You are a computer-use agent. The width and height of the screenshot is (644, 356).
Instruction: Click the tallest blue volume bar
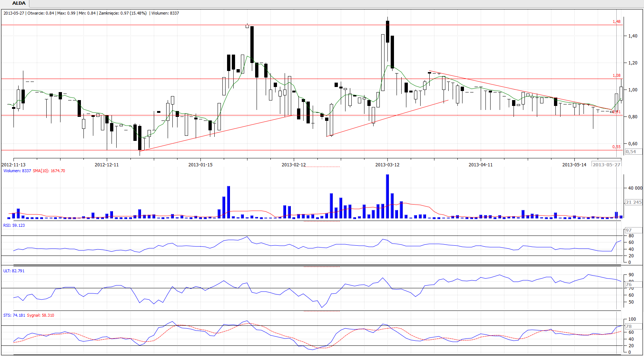point(387,197)
